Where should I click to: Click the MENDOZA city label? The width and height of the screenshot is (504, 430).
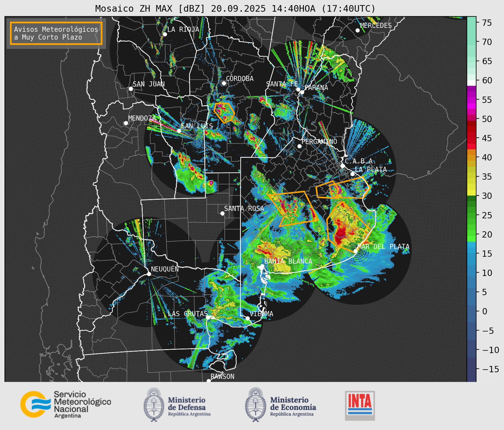pyautogui.click(x=142, y=118)
